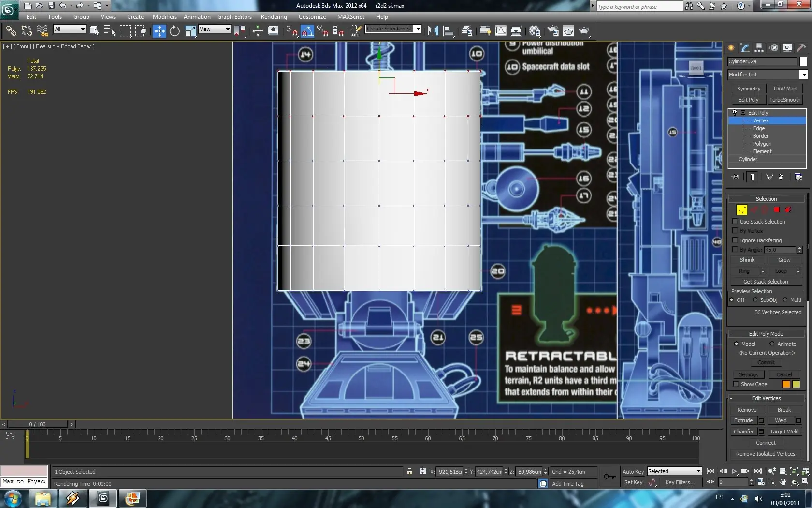This screenshot has height=508, width=812.
Task: Toggle Window/Crossing selection mode
Action: (141, 31)
